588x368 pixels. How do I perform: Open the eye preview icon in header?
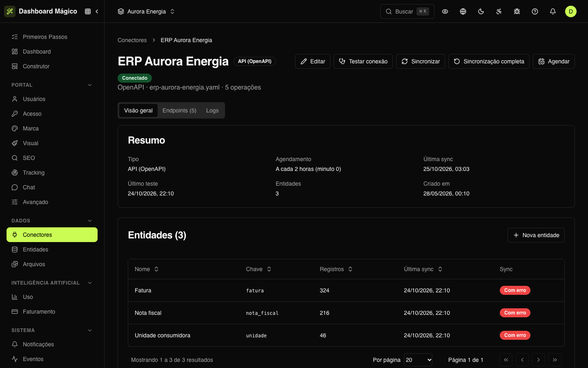445,11
